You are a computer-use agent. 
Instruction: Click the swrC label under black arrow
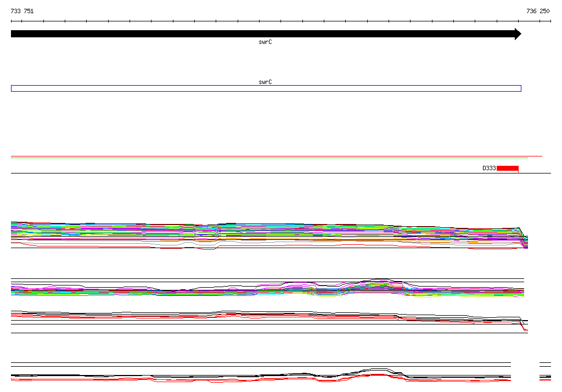(x=265, y=42)
